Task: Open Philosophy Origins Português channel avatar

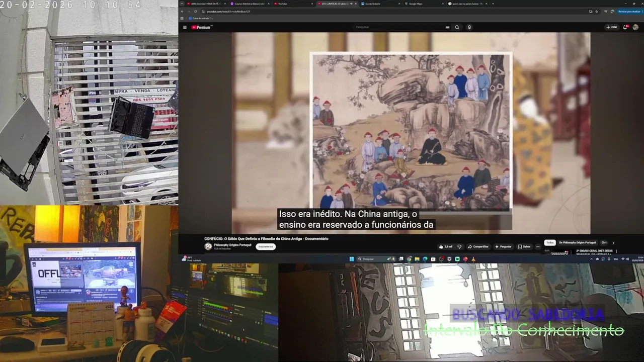Action: [x=208, y=246]
